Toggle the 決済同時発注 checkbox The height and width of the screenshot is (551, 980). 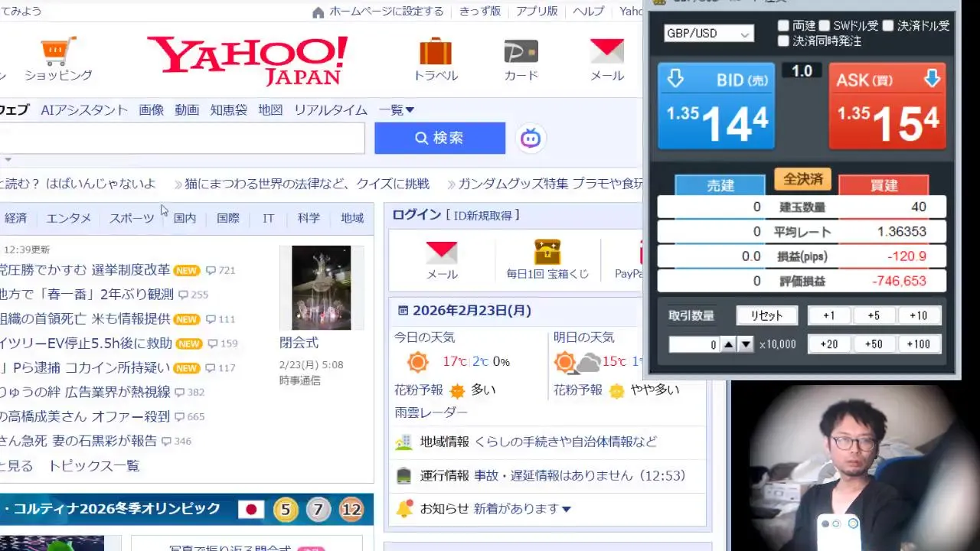(783, 41)
